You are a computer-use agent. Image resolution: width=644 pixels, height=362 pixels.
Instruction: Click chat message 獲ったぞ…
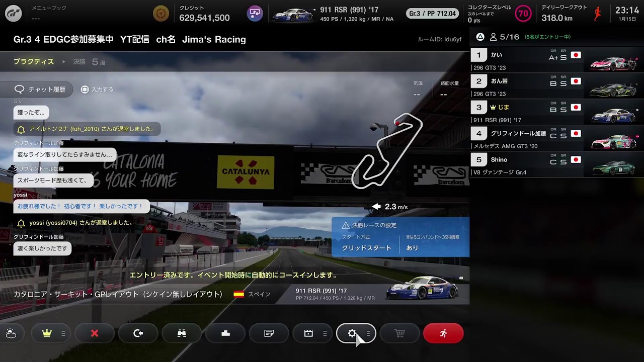[31, 113]
